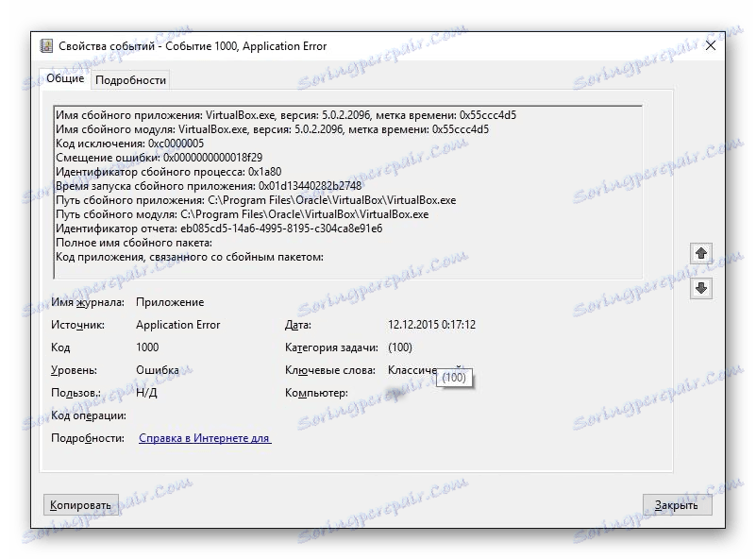Click the (100) tooltip popup

(x=454, y=377)
